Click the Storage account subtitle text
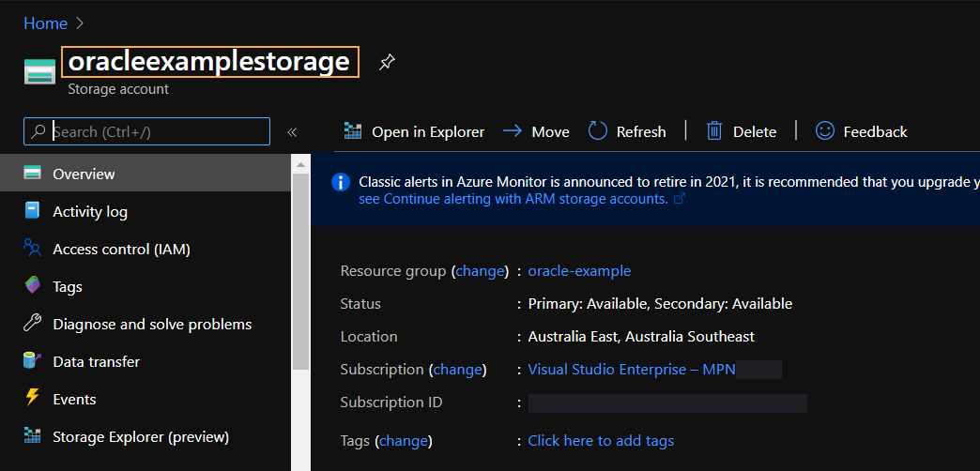 click(118, 89)
